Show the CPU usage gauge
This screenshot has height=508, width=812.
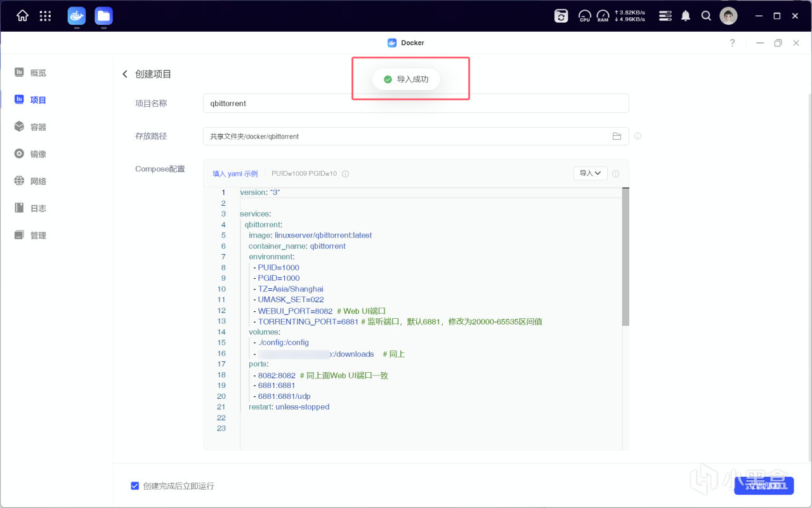[585, 16]
